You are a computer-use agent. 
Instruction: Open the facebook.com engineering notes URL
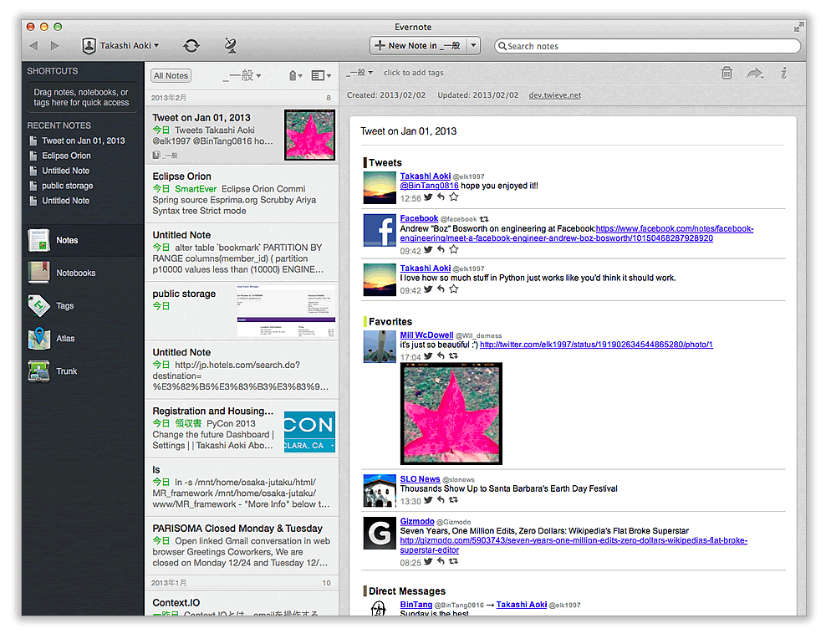pyautogui.click(x=576, y=233)
